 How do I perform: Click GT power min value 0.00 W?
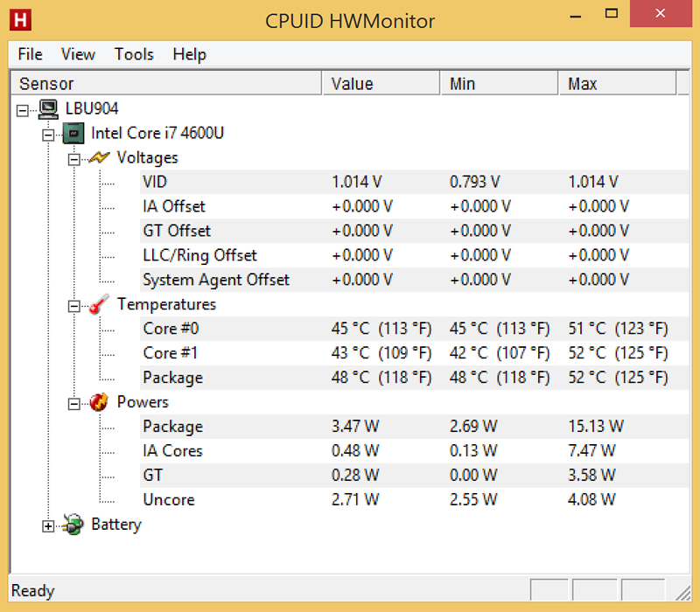(x=473, y=476)
